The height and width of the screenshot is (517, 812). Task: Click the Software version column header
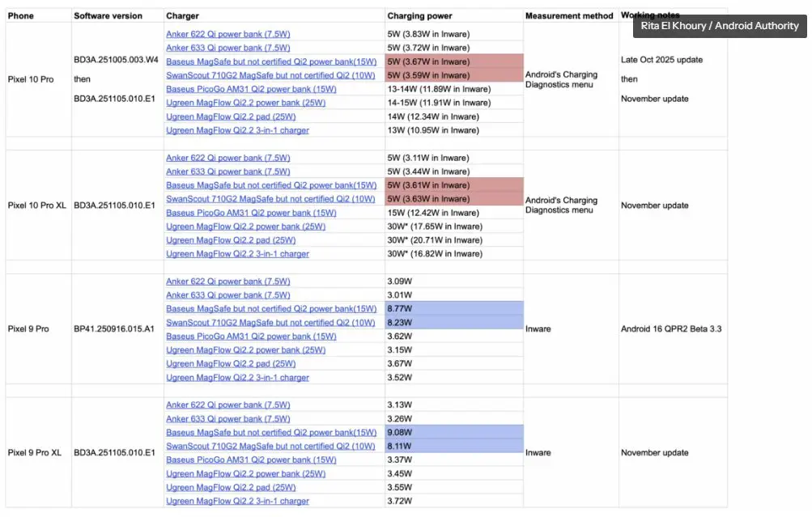click(108, 16)
